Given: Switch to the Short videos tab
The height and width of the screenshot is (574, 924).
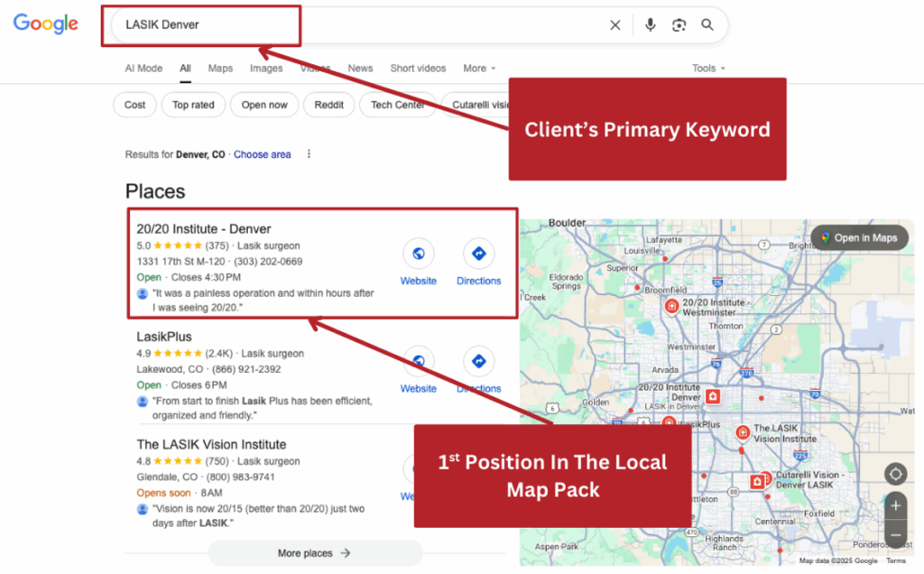Looking at the screenshot, I should pyautogui.click(x=418, y=69).
